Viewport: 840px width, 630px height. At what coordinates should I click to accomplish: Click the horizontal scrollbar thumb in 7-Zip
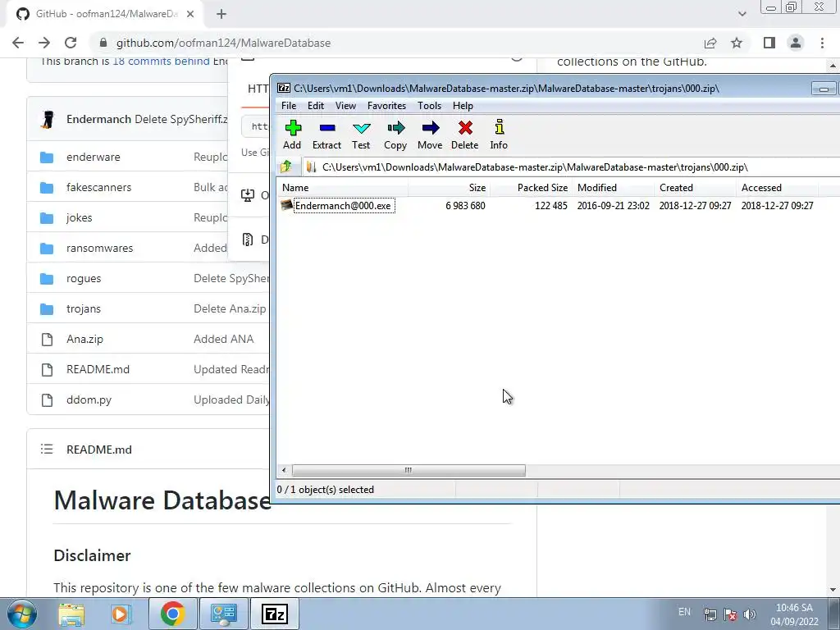409,470
